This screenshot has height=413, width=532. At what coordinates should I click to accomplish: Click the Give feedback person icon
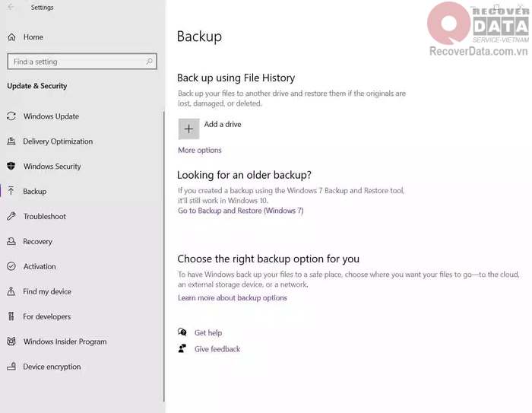click(182, 348)
